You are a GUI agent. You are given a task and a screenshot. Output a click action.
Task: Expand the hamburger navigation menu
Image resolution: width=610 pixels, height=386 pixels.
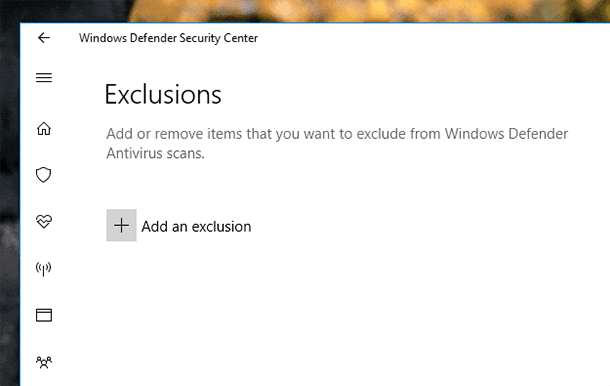click(x=44, y=77)
